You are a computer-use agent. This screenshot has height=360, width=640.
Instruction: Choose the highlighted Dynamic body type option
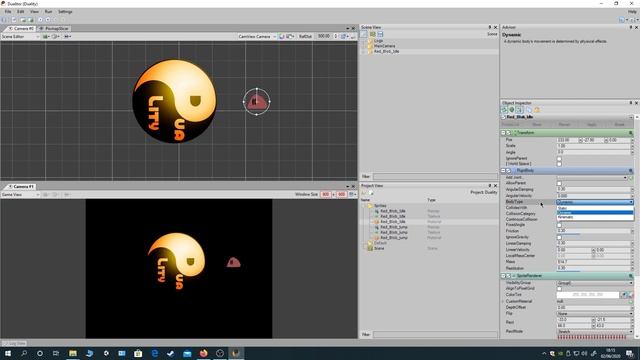tap(595, 213)
